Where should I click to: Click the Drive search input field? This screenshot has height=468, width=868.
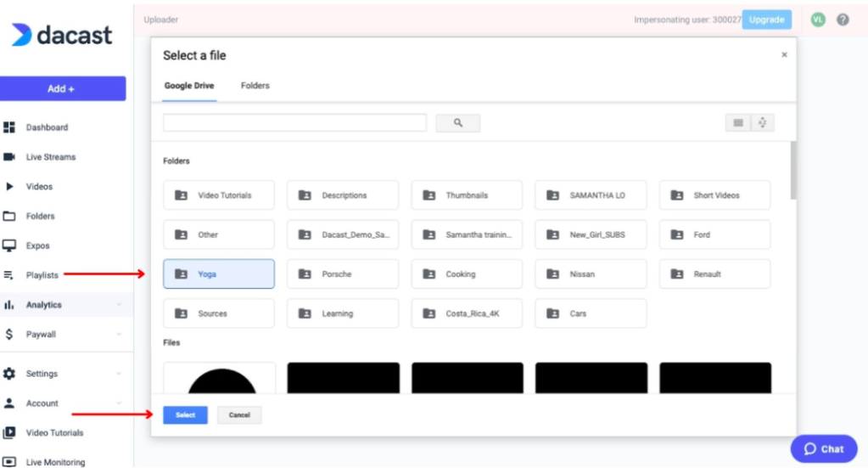tap(295, 123)
